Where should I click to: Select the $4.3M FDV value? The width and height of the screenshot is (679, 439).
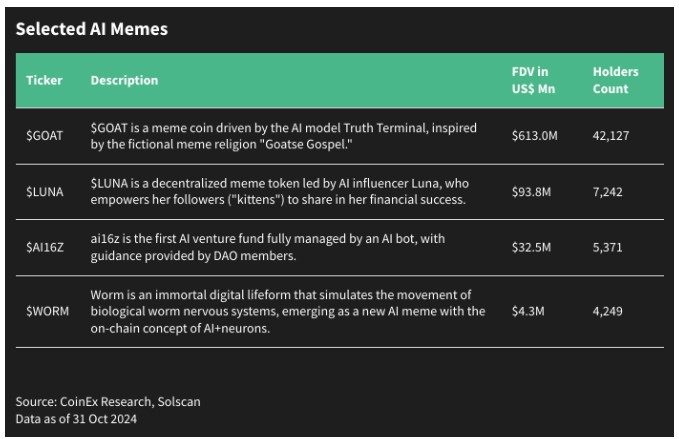point(528,311)
